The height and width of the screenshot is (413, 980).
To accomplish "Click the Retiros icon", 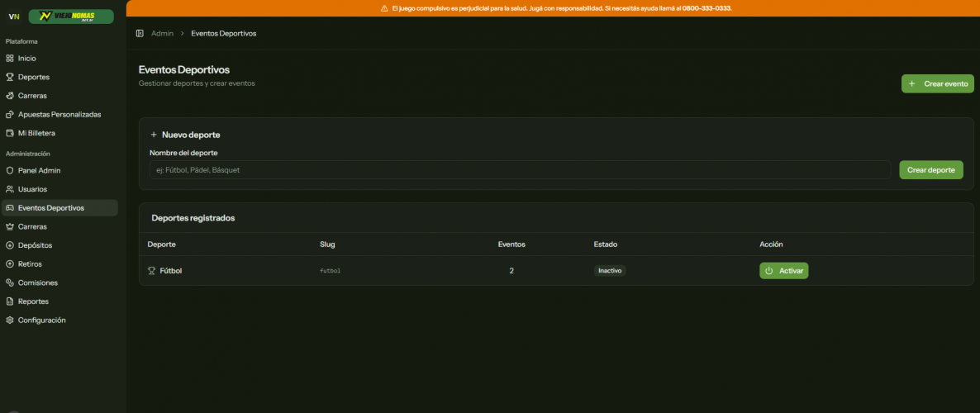I will coord(9,263).
